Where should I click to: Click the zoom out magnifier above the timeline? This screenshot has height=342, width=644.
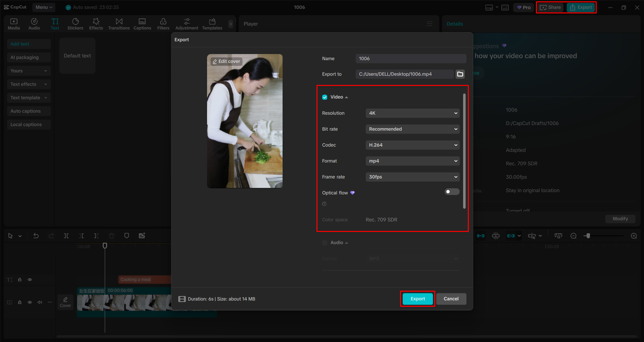point(573,236)
